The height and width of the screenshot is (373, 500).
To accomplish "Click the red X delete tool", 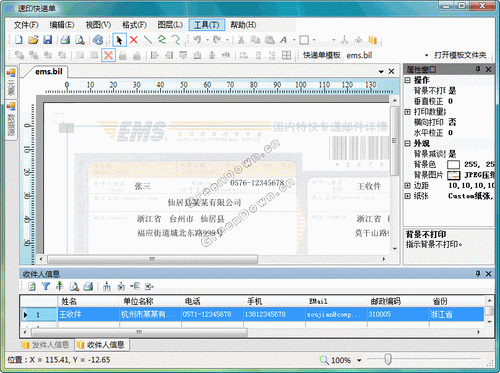I will pos(134,40).
